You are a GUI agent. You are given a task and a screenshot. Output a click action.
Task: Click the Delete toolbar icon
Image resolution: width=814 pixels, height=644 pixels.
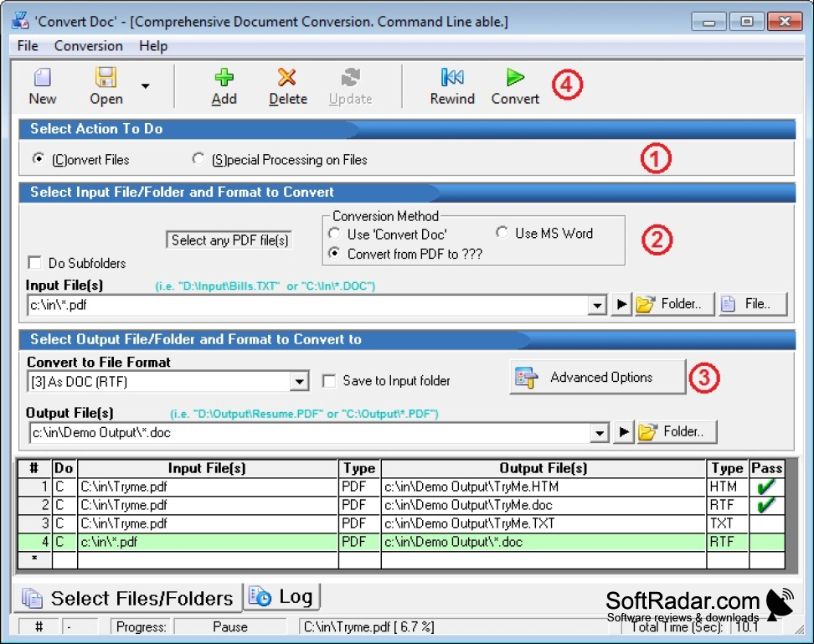click(x=287, y=77)
